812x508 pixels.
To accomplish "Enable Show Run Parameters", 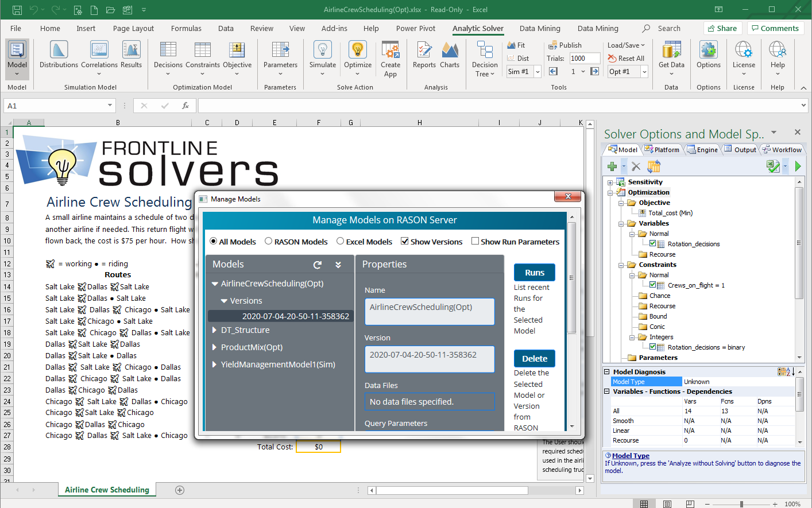I will click(475, 241).
